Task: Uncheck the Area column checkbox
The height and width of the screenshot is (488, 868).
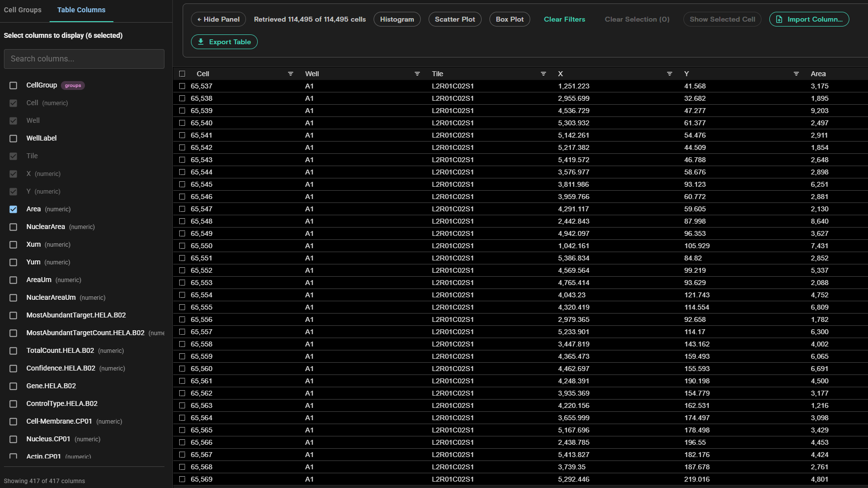Action: pyautogui.click(x=13, y=209)
